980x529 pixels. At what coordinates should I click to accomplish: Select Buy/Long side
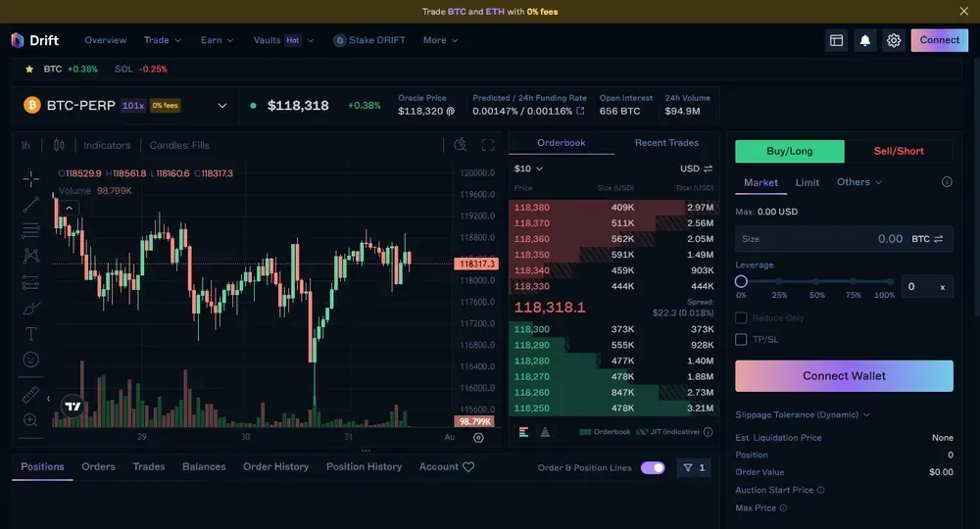click(x=789, y=151)
